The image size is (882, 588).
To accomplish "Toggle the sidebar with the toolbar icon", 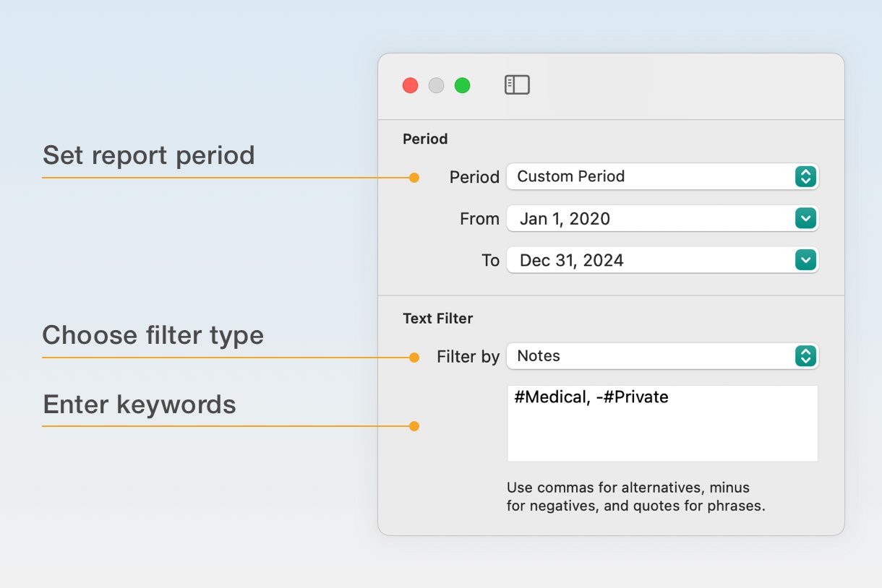I will [x=517, y=85].
